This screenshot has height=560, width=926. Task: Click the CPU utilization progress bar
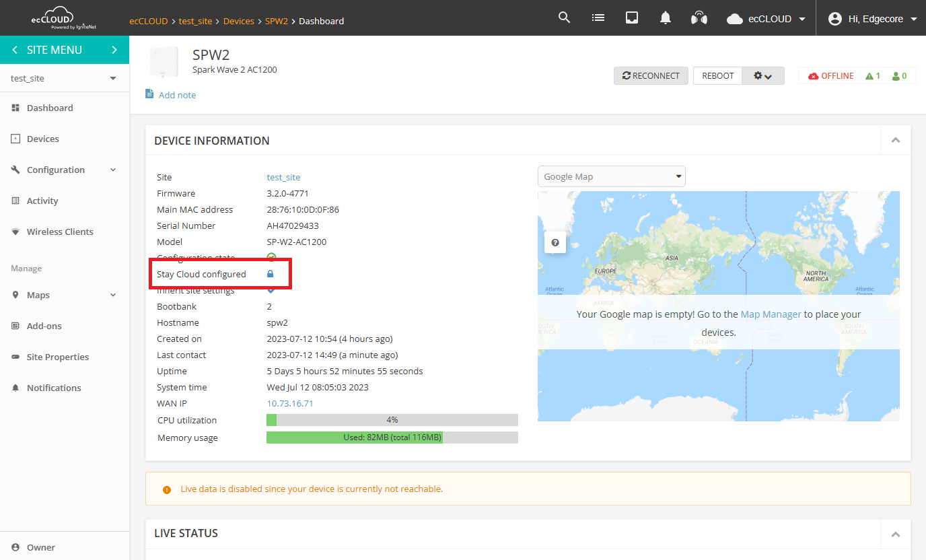point(392,420)
